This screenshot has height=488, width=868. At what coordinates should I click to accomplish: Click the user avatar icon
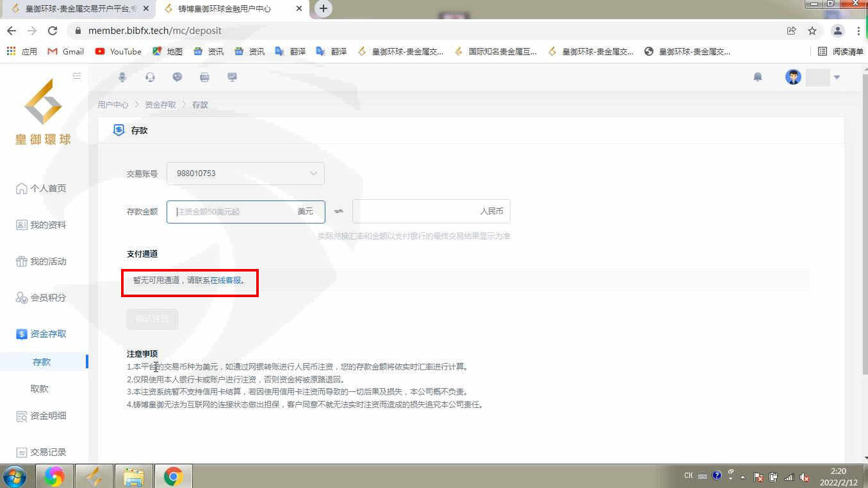pos(793,77)
